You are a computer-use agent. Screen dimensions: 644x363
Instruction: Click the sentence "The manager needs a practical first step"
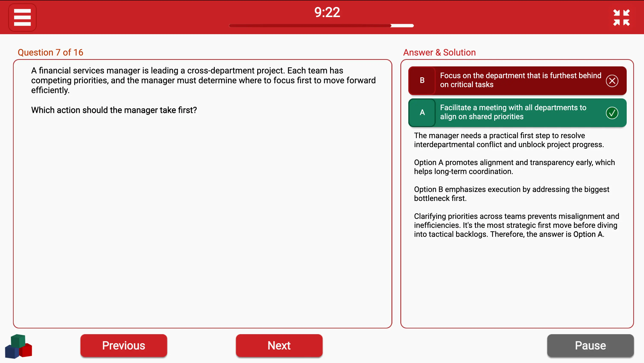(x=509, y=140)
